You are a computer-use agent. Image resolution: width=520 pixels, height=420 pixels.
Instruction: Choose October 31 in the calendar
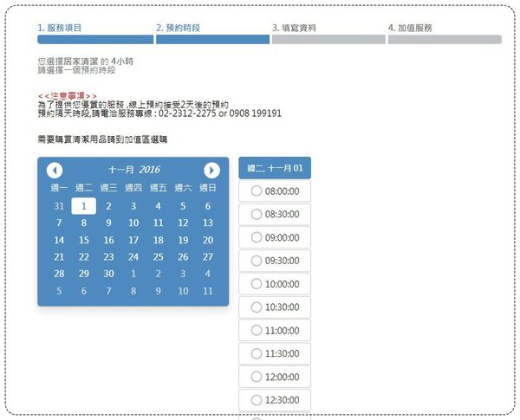[59, 206]
